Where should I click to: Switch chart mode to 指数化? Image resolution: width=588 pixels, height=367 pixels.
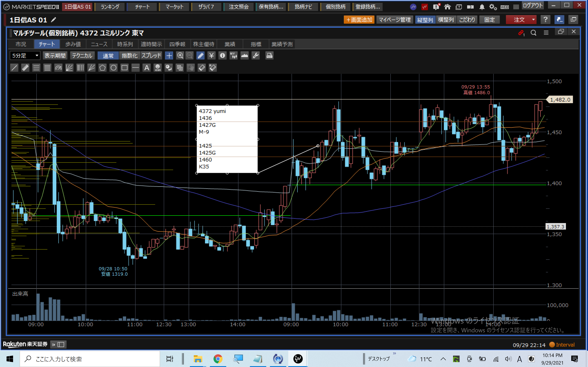click(129, 56)
